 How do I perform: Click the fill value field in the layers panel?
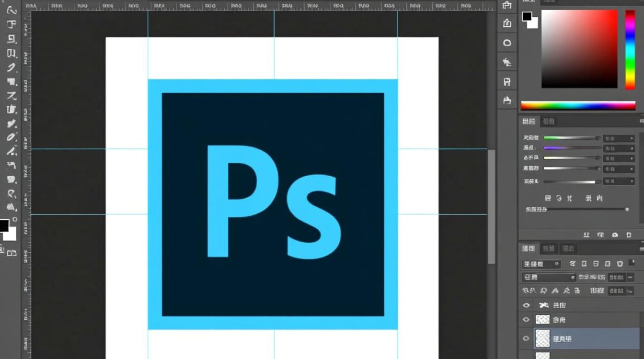click(x=617, y=291)
